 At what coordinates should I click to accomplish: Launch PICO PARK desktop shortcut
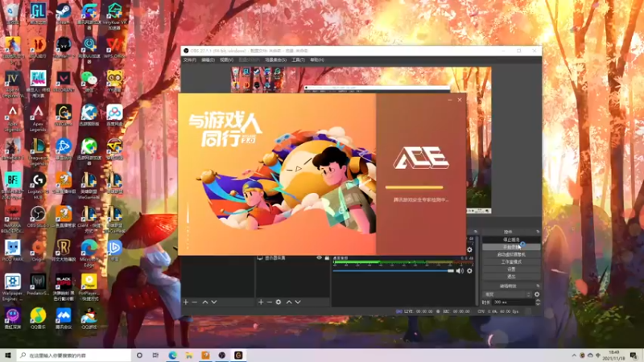click(12, 251)
